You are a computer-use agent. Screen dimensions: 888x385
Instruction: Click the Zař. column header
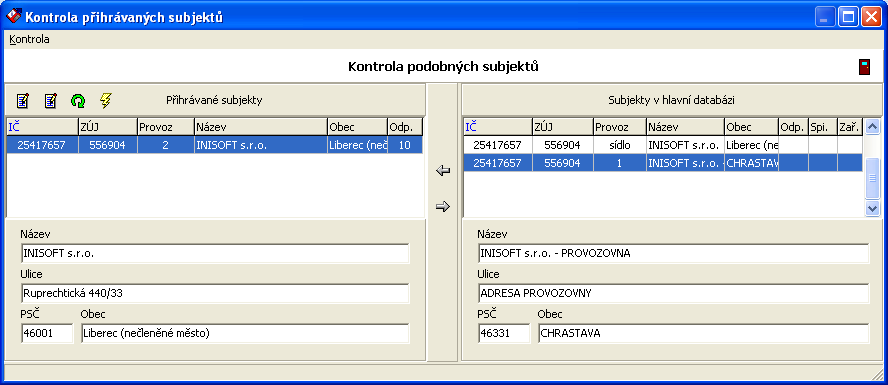(x=849, y=127)
